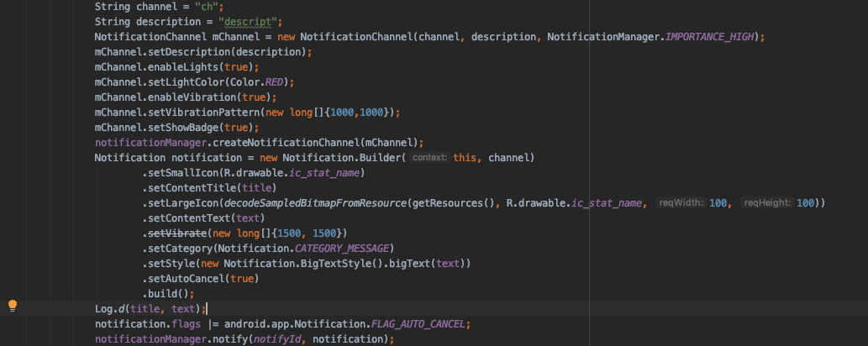
Task: Click CATEGORY_MESSAGE constant
Action: pyautogui.click(x=342, y=248)
